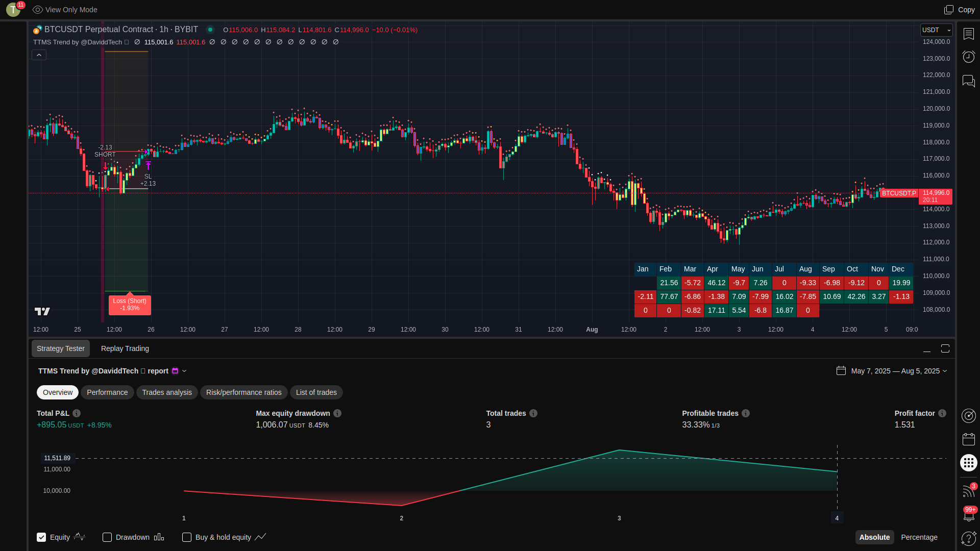Select the Trades analysis tab
Viewport: 980px width, 551px height.
pos(167,392)
